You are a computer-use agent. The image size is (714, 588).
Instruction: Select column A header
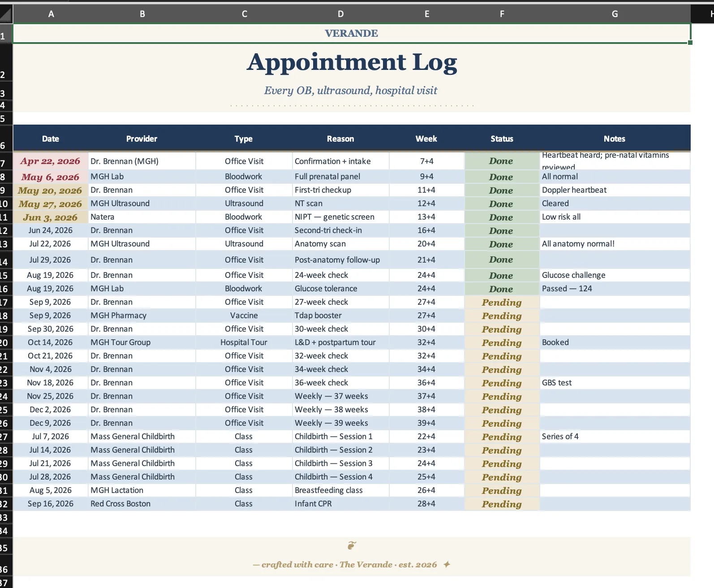coord(51,14)
